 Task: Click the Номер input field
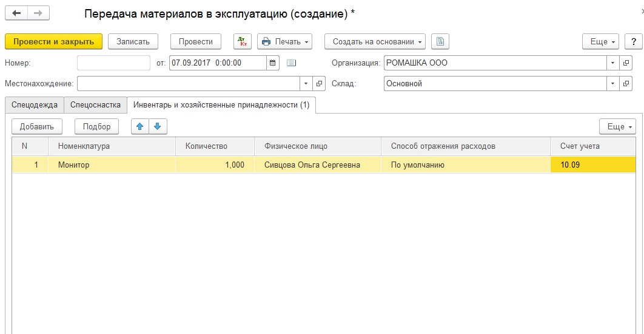(114, 63)
